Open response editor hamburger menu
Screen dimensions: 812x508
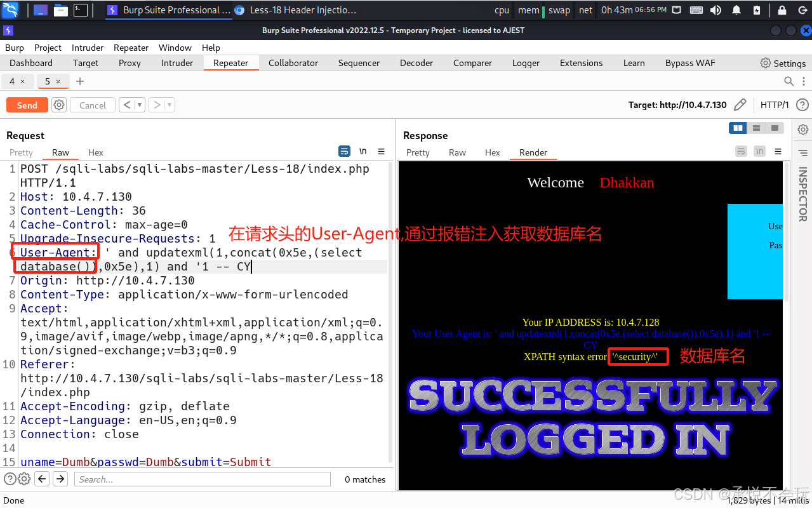point(778,151)
